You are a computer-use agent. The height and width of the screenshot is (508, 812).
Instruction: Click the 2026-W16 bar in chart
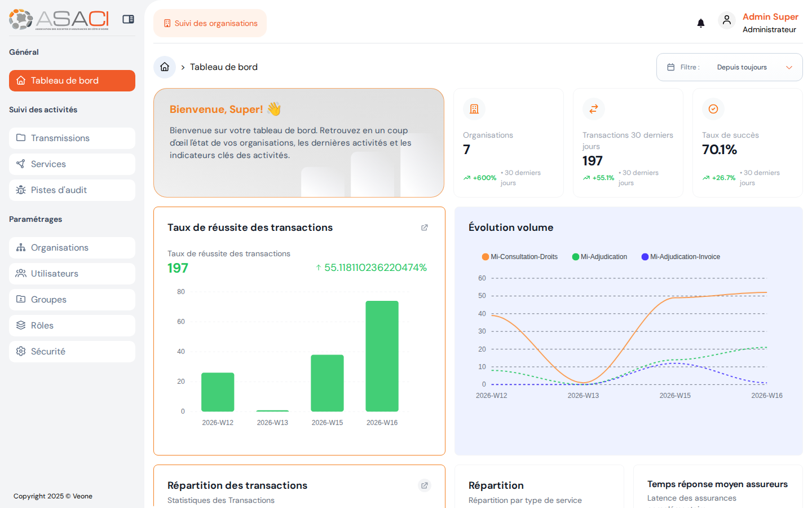click(382, 356)
